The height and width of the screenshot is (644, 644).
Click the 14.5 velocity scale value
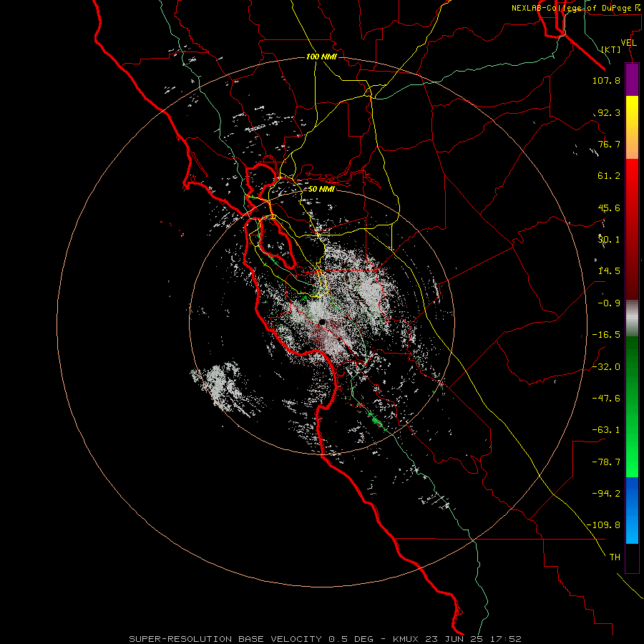coord(609,271)
